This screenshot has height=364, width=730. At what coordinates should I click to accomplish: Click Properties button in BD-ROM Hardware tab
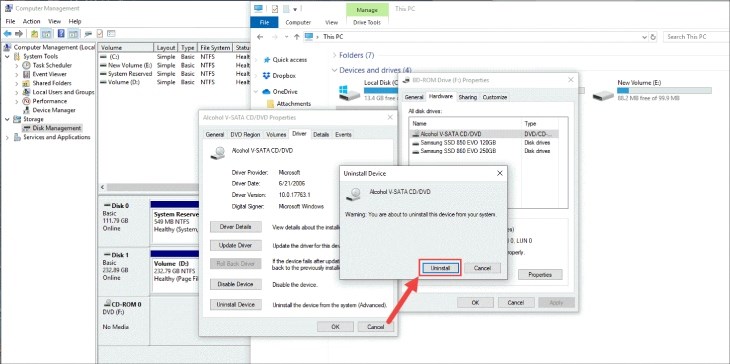pos(540,275)
